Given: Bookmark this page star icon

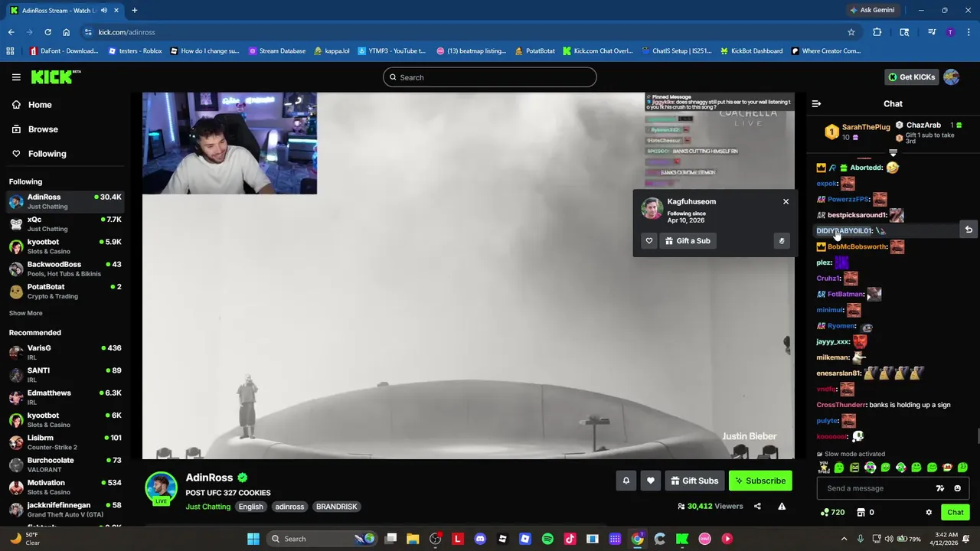Looking at the screenshot, I should click(x=851, y=32).
